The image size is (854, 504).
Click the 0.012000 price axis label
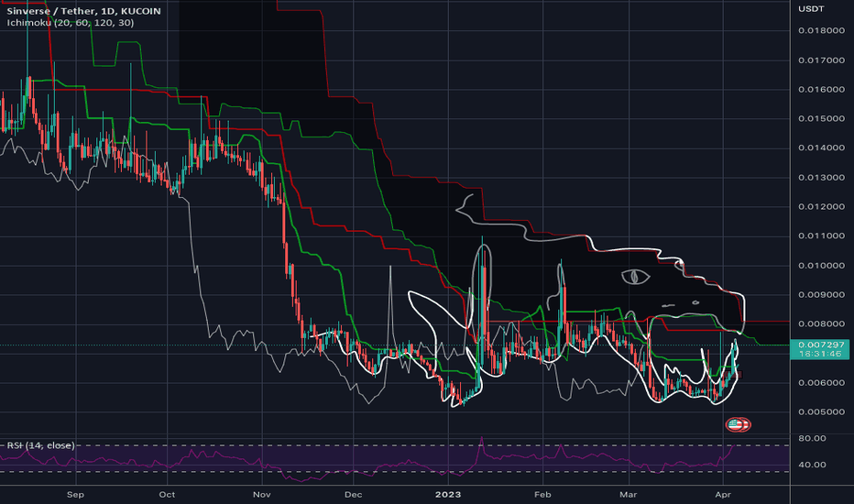[x=821, y=206]
